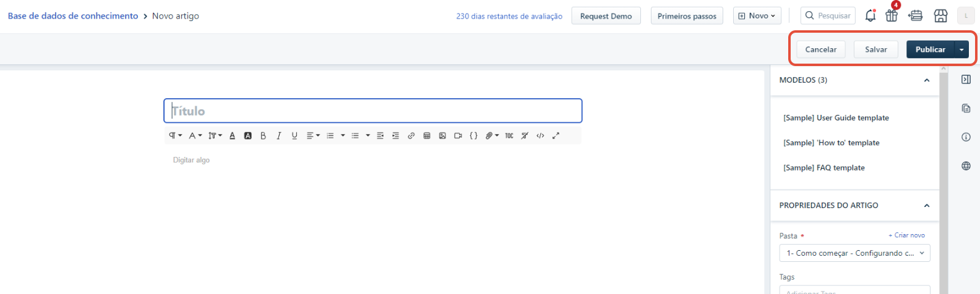Select the [Sample] 'How to' template

pyautogui.click(x=831, y=143)
